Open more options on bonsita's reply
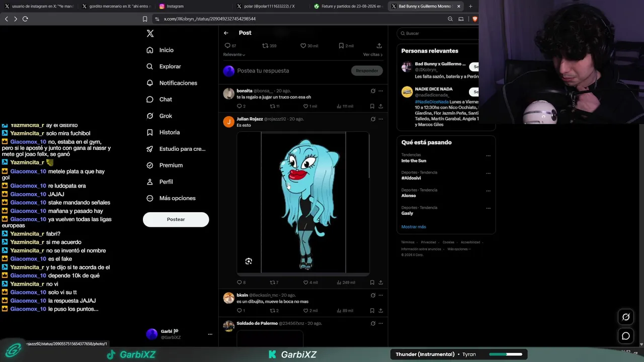The image size is (644, 362). [x=380, y=91]
